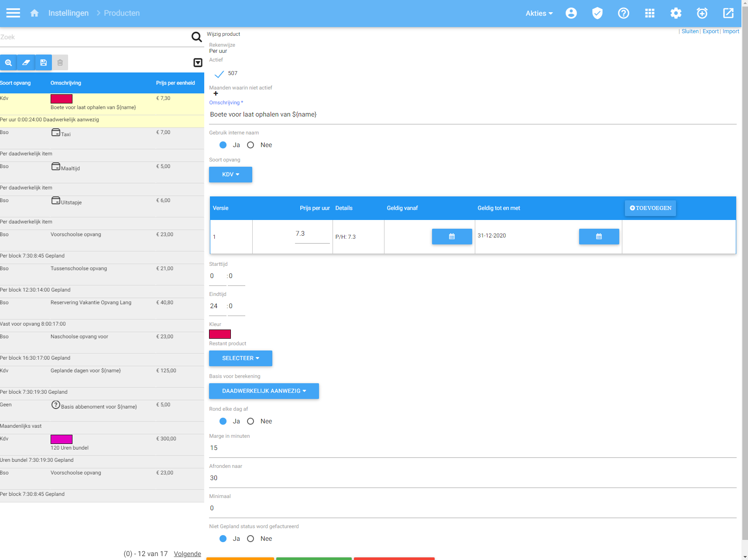Open the user account icon
This screenshot has height=560, width=748.
571,13
